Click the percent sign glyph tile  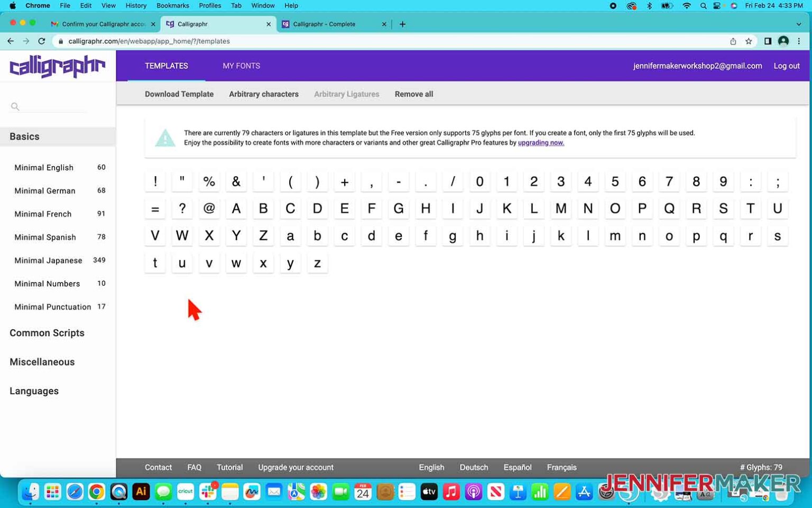click(x=209, y=182)
